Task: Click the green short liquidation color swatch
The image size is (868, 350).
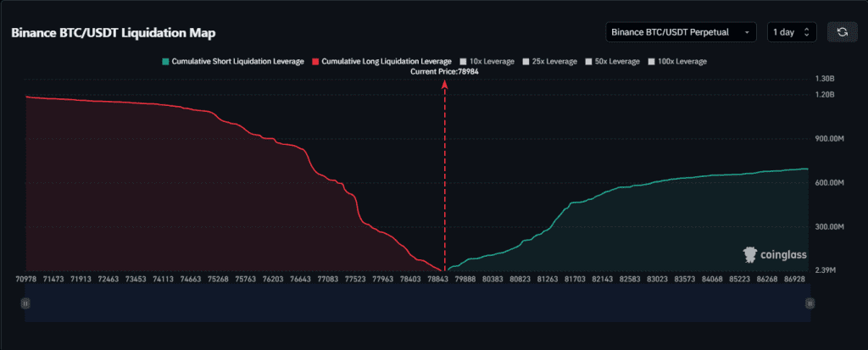Action: pyautogui.click(x=165, y=62)
